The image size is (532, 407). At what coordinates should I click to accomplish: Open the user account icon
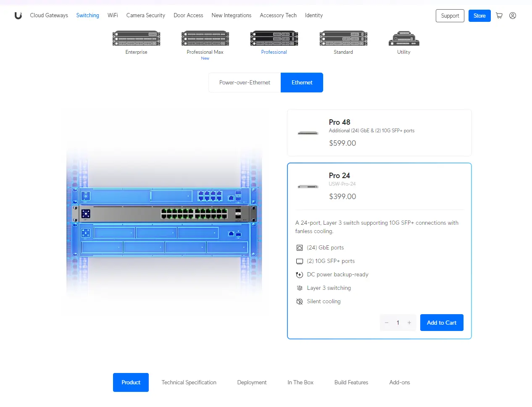coord(513,16)
